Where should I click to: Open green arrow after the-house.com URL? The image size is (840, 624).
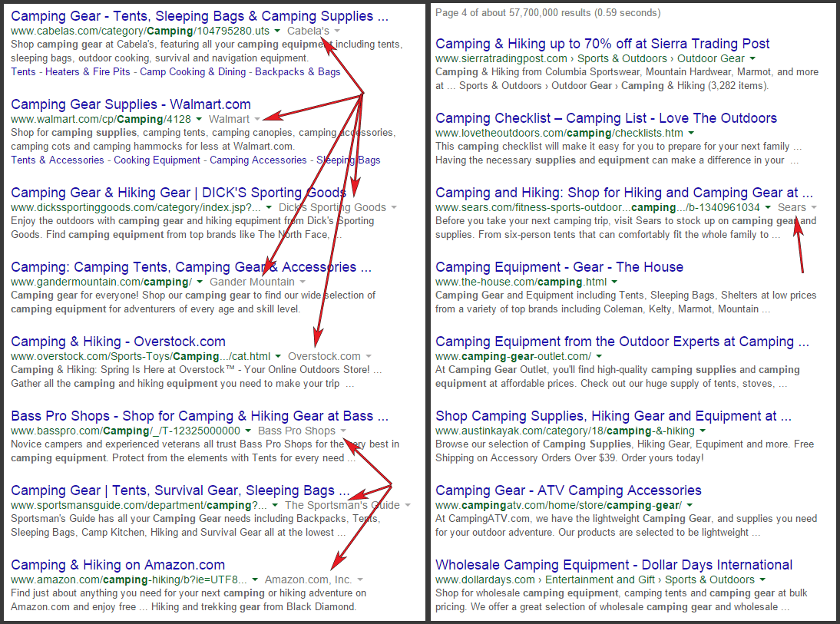pos(614,282)
